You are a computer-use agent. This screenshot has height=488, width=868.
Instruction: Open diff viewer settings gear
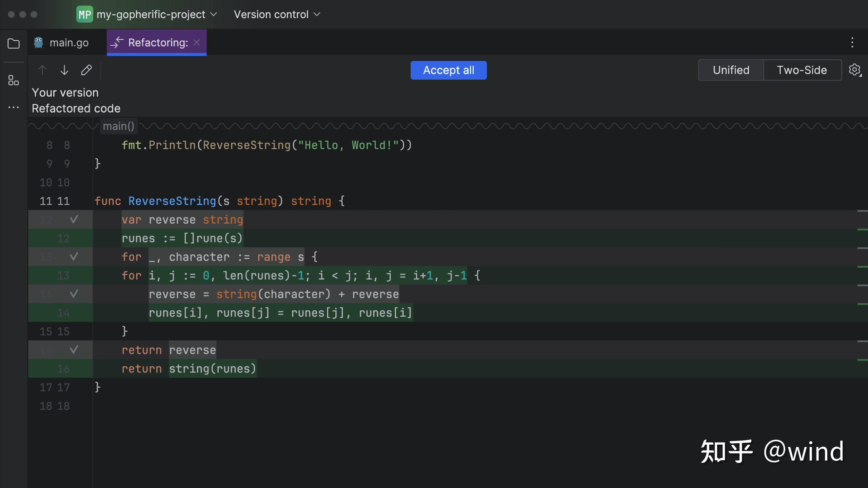coord(855,70)
